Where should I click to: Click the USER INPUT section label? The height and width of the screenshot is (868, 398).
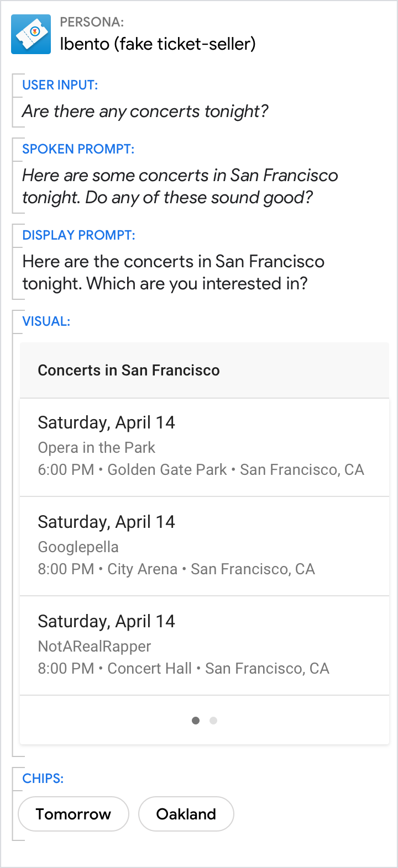pyautogui.click(x=60, y=85)
